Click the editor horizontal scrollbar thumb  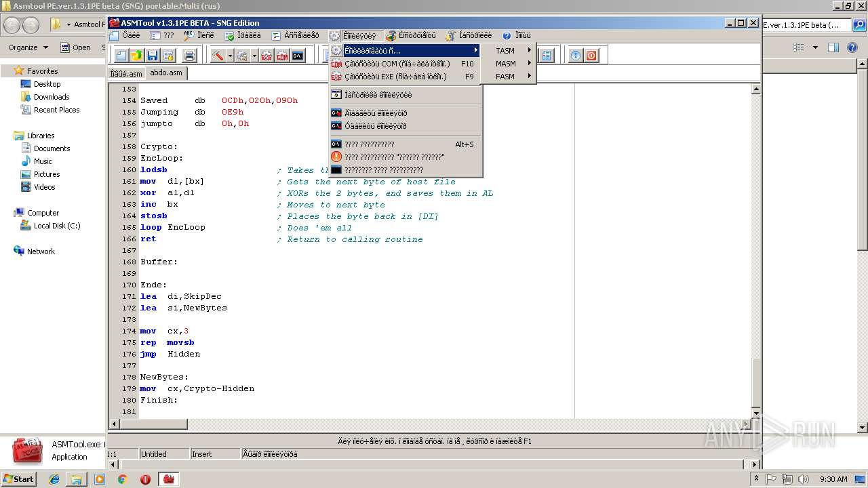[153, 424]
